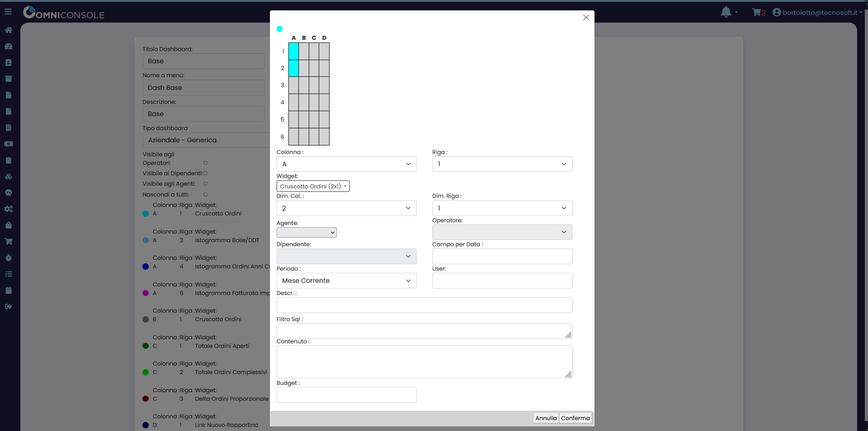Open the 'Periodo' dropdown showing Mese Corrente
The height and width of the screenshot is (431, 868).
coord(346,281)
